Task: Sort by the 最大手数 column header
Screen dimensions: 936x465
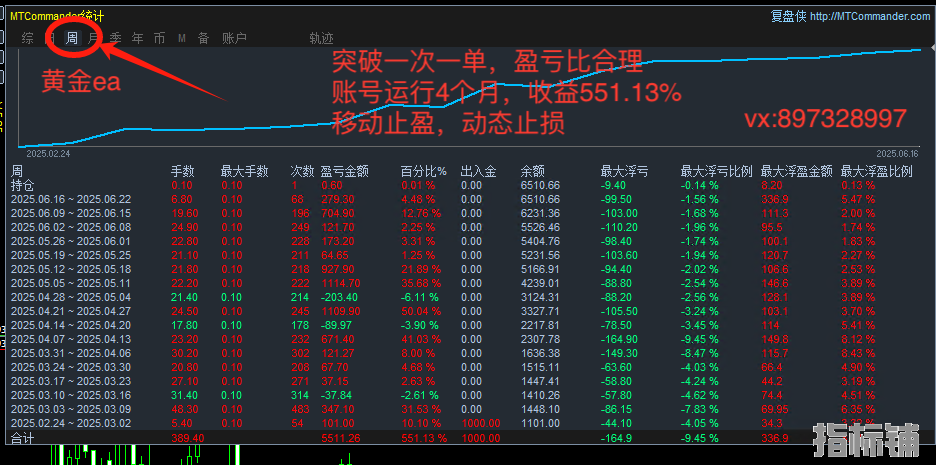Action: pyautogui.click(x=244, y=171)
